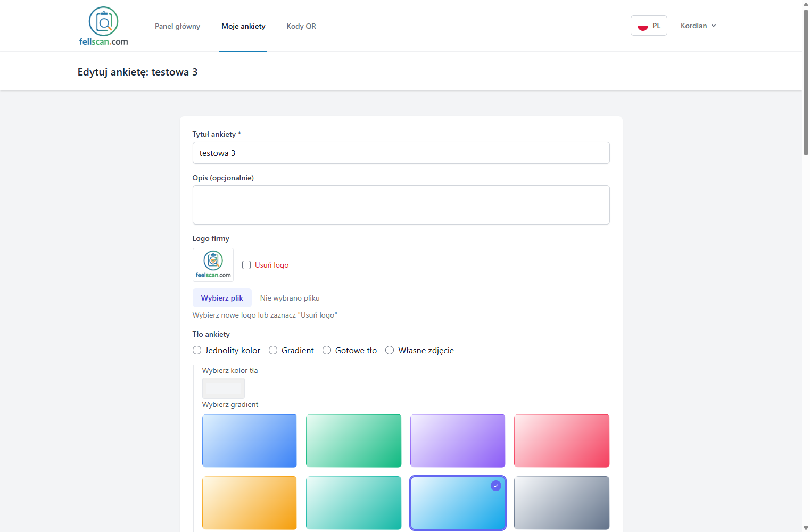Open the 'Moje ankiety' tab

click(243, 26)
